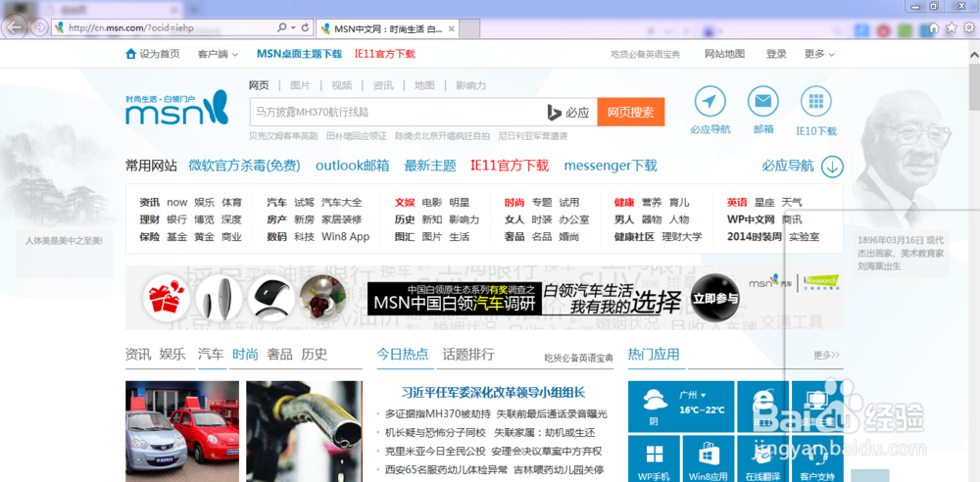Open the messenger下载 link
The height and width of the screenshot is (482, 980).
pos(611,166)
